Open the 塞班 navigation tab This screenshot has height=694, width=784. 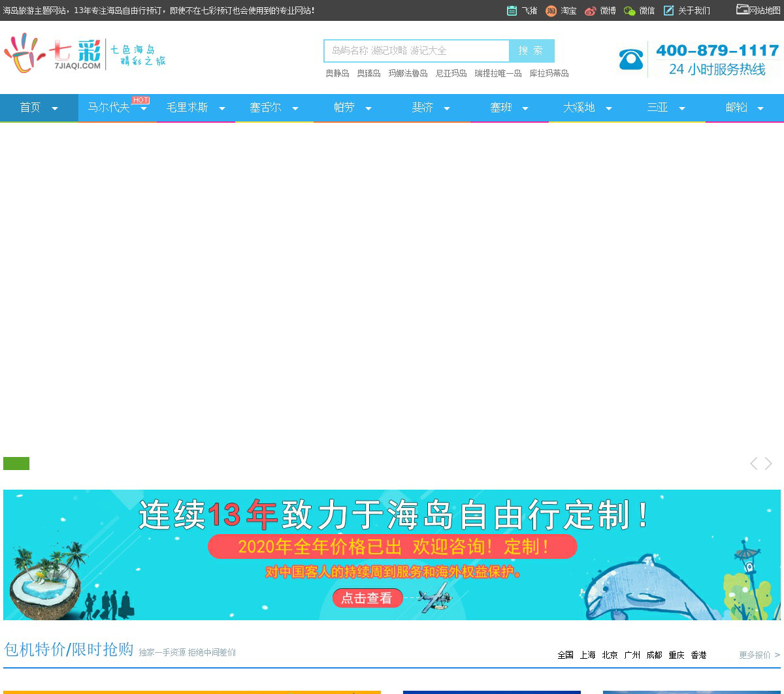pyautogui.click(x=510, y=108)
